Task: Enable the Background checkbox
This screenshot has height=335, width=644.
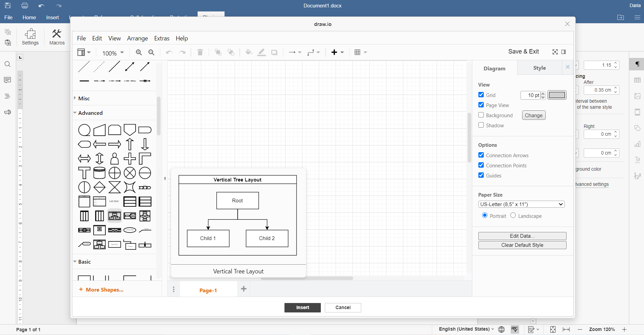Action: point(481,115)
